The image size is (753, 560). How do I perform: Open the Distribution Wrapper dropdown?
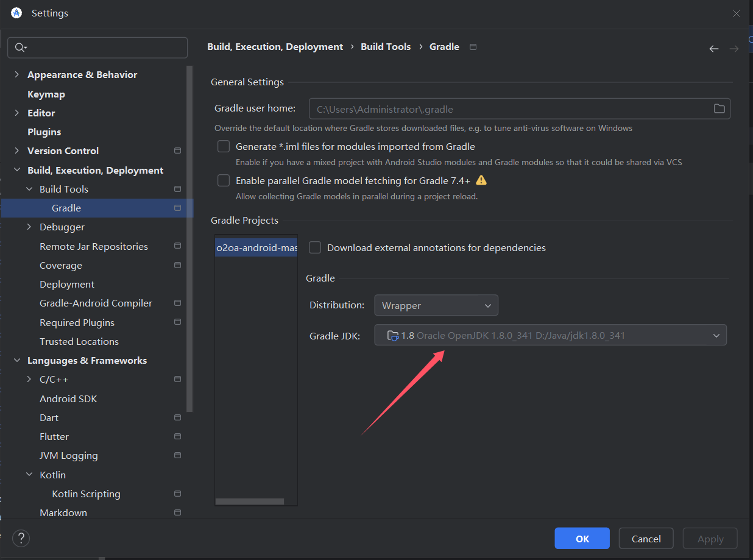click(436, 305)
